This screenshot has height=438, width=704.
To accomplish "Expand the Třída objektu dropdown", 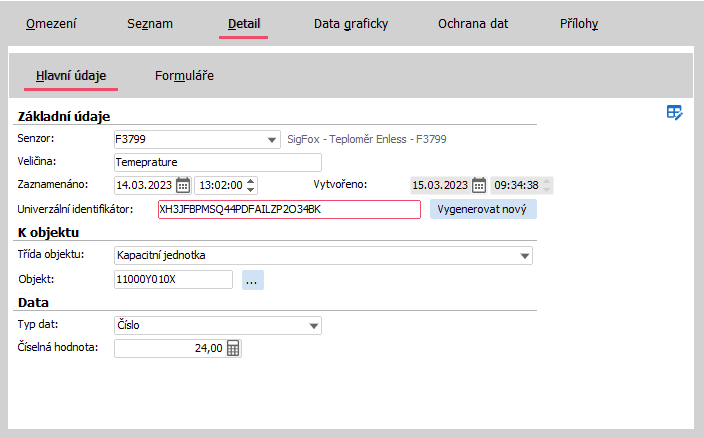I will click(x=526, y=256).
